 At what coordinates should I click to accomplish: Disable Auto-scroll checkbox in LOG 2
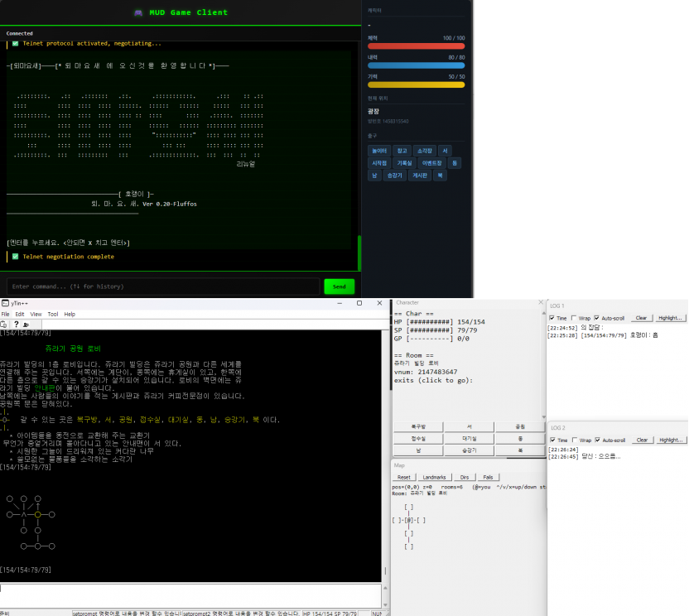(x=598, y=440)
